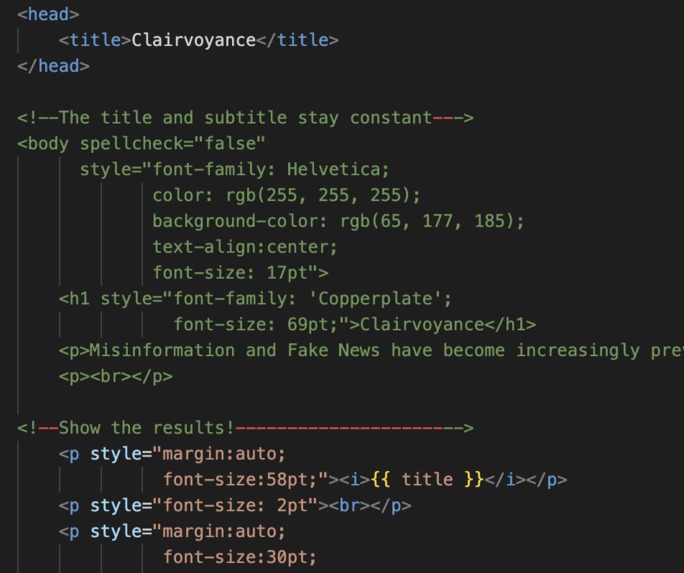Click first 'style="margin:auto;' paragraph line
Viewport: 684px width, 573px height.
tap(172, 454)
